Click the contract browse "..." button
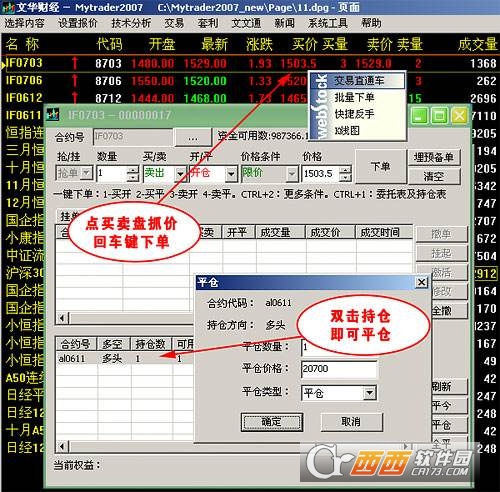Screen dimensions: 500x492 193,137
